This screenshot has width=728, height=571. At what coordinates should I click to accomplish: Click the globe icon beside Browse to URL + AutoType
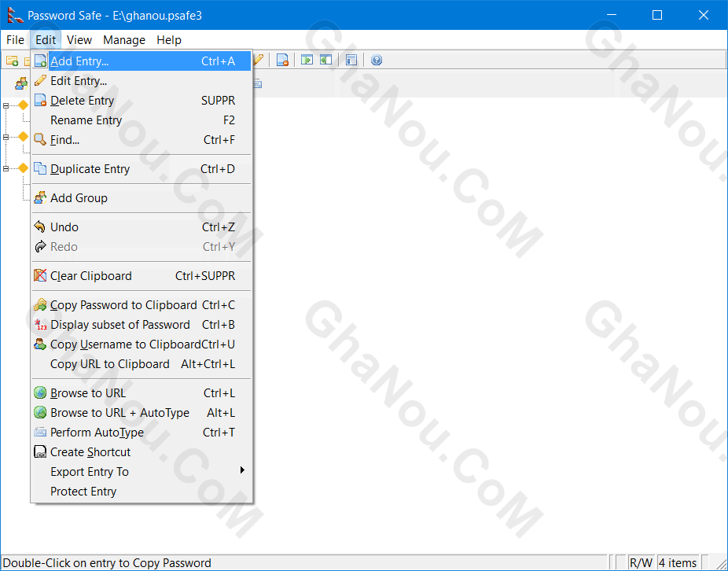click(x=40, y=413)
